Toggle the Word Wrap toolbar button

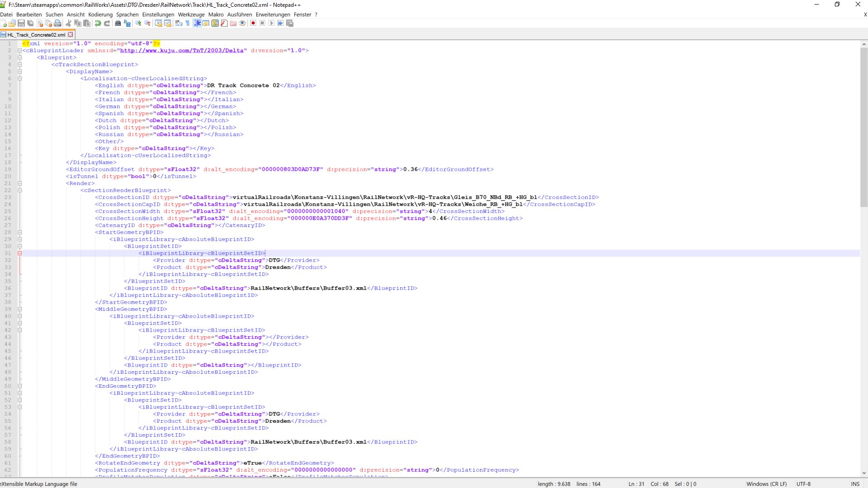click(x=179, y=23)
